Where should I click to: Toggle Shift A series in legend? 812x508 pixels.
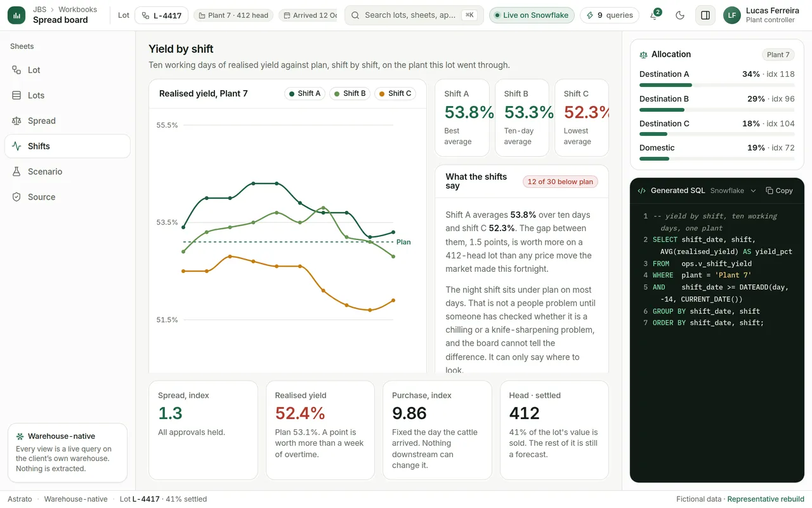tap(304, 93)
